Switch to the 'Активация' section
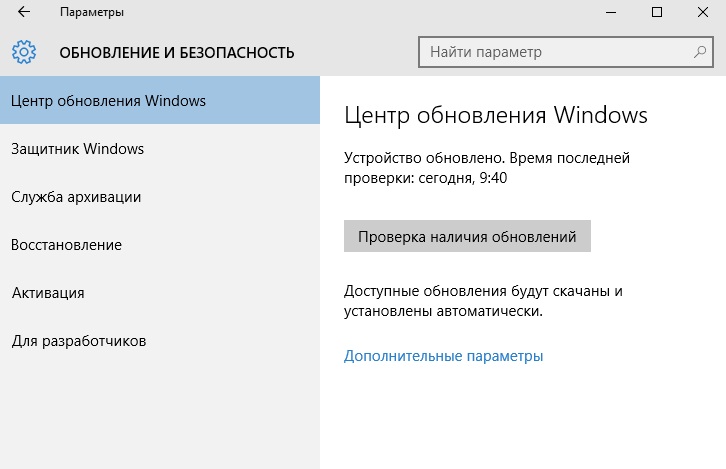 click(48, 293)
